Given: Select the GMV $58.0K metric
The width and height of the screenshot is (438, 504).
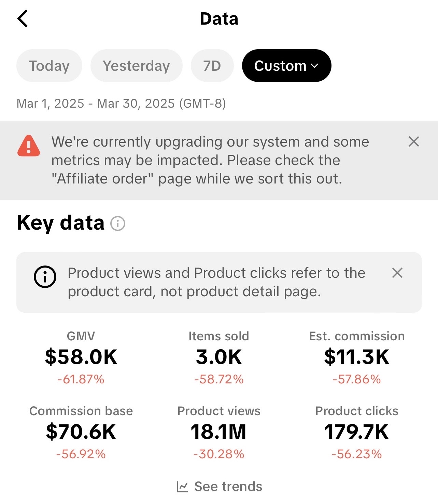Looking at the screenshot, I should 81,358.
